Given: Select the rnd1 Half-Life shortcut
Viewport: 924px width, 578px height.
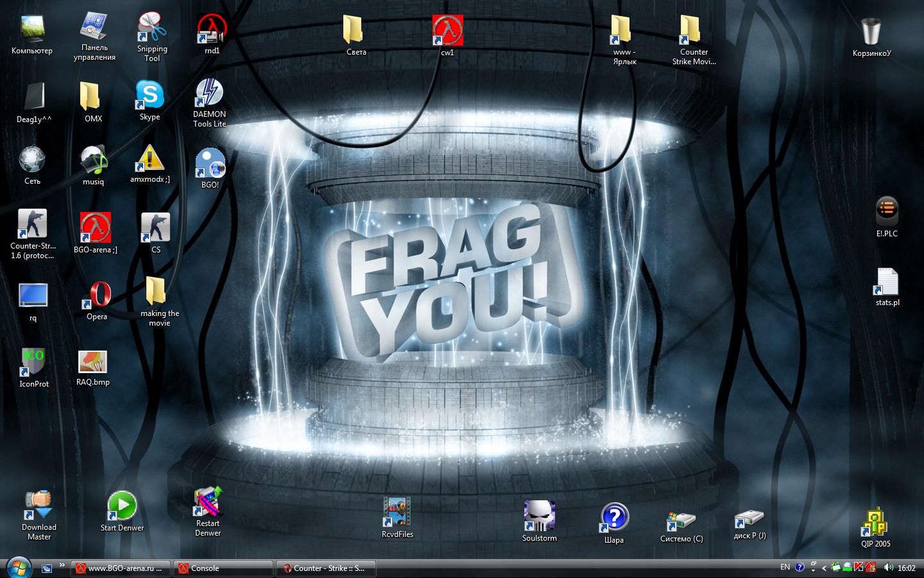Looking at the screenshot, I should [212, 34].
